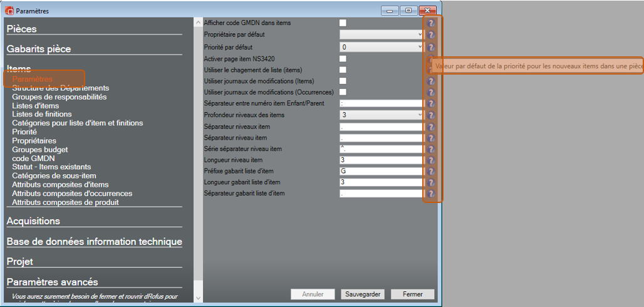Show help for Séparateur niveau item
This screenshot has width=644, height=307.
(431, 138)
